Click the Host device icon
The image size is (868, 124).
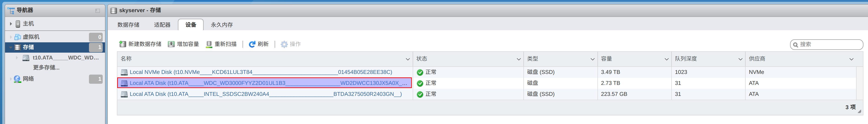pyautogui.click(x=18, y=24)
